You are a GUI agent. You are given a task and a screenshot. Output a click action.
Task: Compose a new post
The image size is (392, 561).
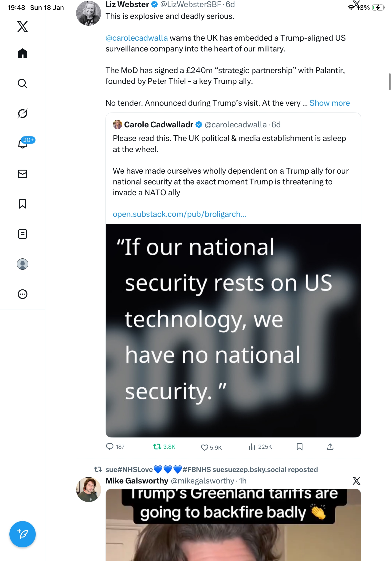[x=23, y=534]
